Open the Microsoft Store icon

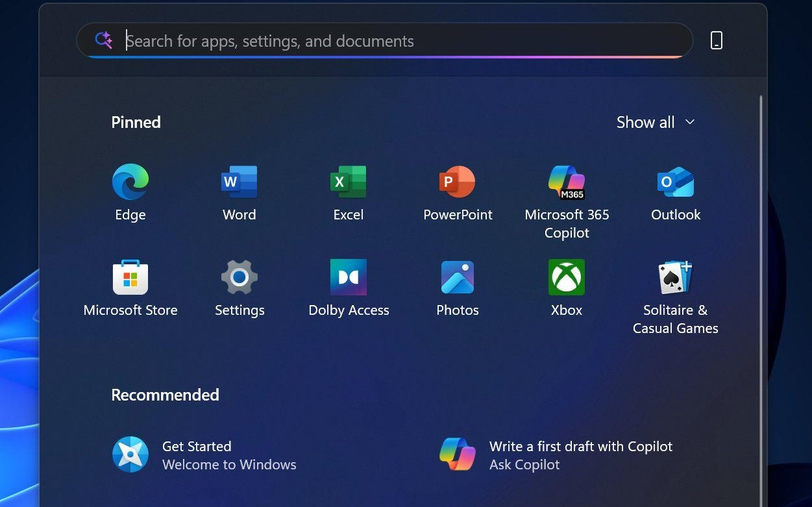(x=130, y=277)
